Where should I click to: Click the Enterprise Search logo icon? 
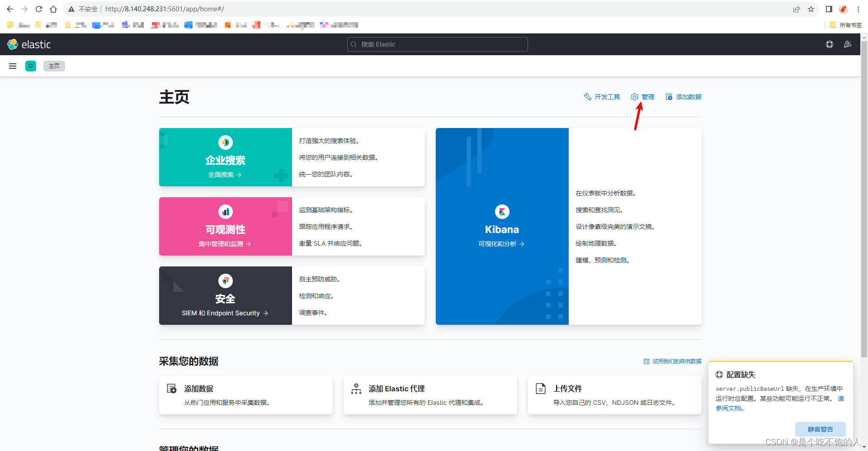coord(226,142)
